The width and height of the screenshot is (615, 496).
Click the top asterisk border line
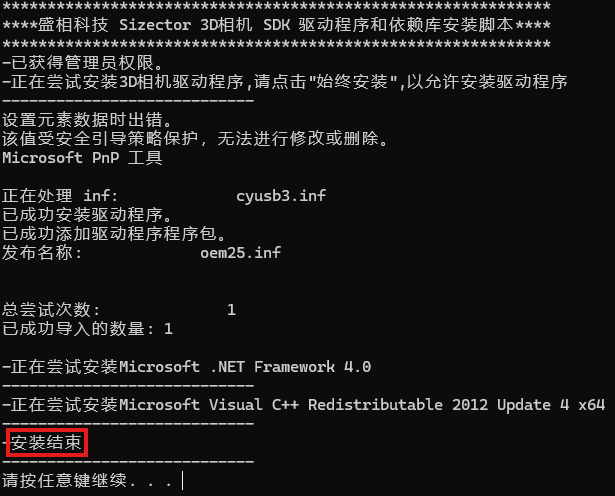click(x=277, y=6)
